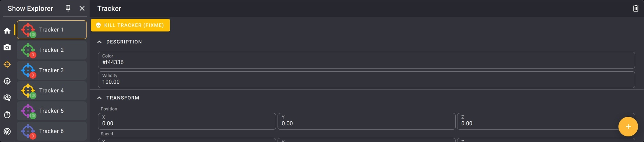Open the person-target sidebar icon
This screenshot has width=644, height=142.
click(x=7, y=81)
